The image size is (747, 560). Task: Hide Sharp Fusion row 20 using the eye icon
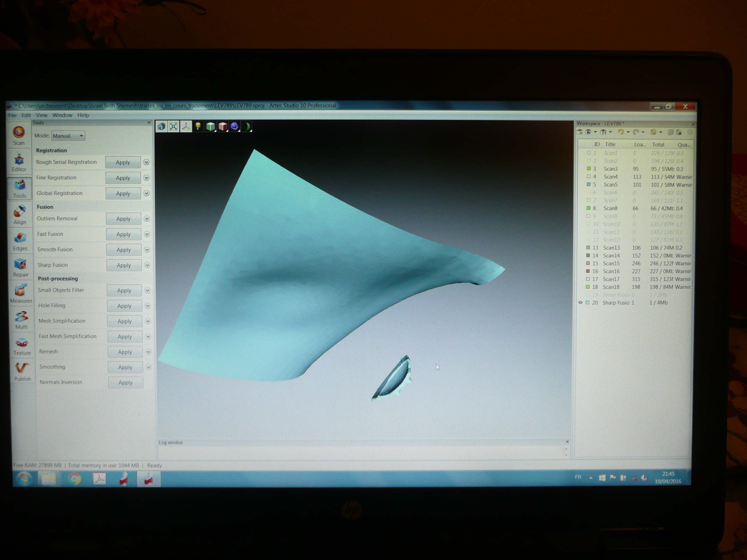click(580, 303)
